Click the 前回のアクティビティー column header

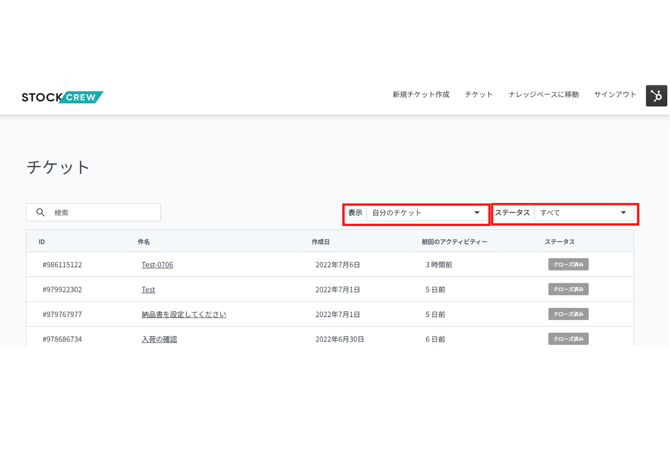click(454, 242)
